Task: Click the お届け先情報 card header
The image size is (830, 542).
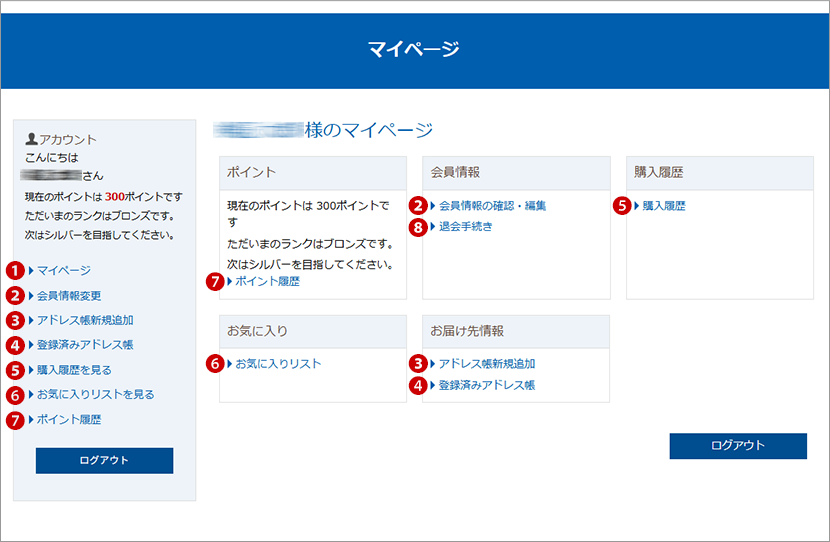Action: coord(516,331)
